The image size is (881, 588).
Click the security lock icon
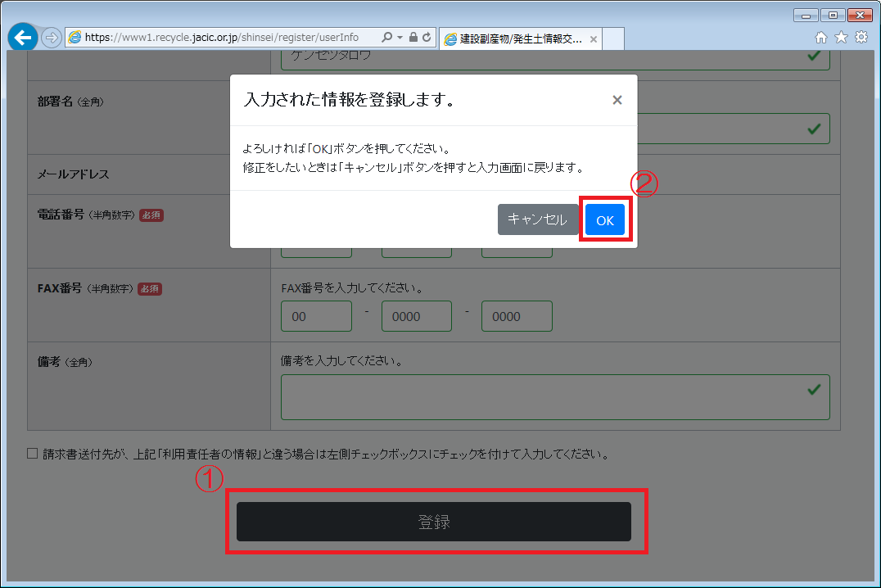413,37
